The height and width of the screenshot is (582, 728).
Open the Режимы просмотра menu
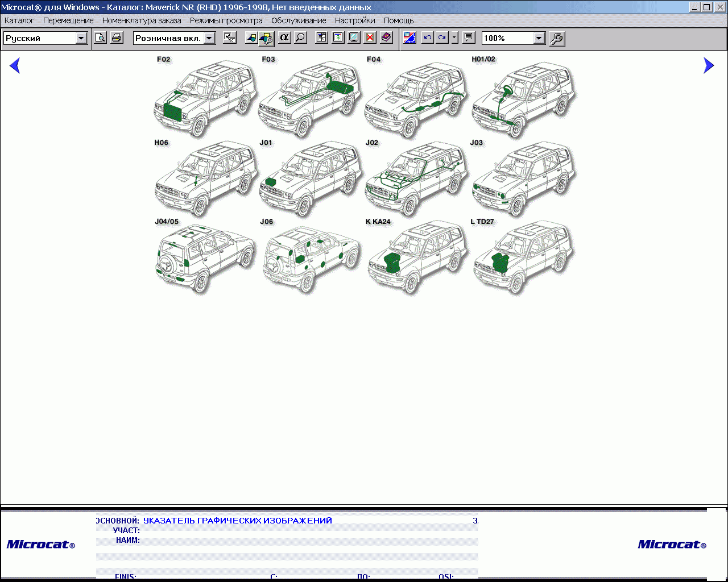[226, 20]
